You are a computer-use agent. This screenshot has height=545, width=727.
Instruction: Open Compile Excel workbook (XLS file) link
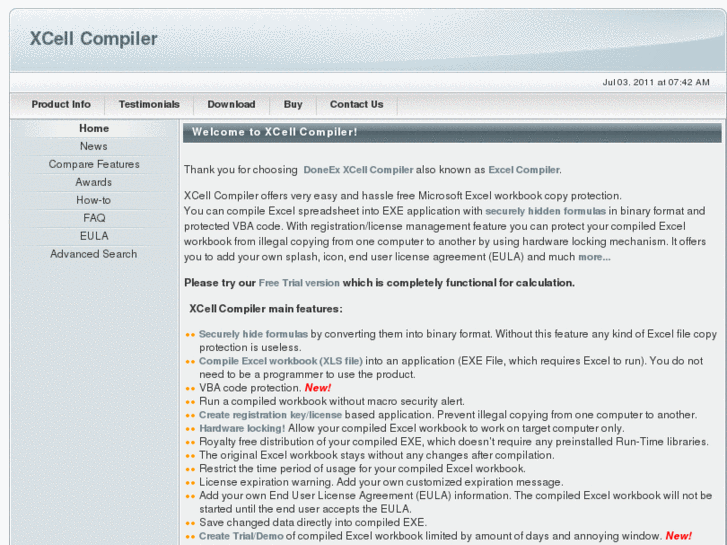(281, 361)
